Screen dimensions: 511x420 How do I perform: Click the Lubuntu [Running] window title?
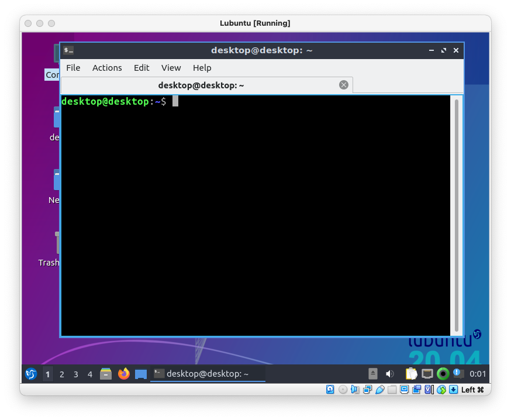tap(255, 23)
